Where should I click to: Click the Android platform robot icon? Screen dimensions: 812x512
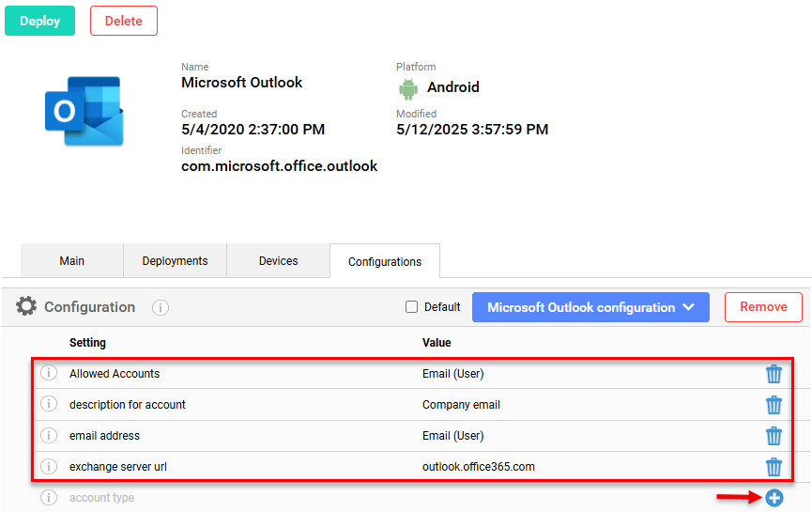click(408, 88)
